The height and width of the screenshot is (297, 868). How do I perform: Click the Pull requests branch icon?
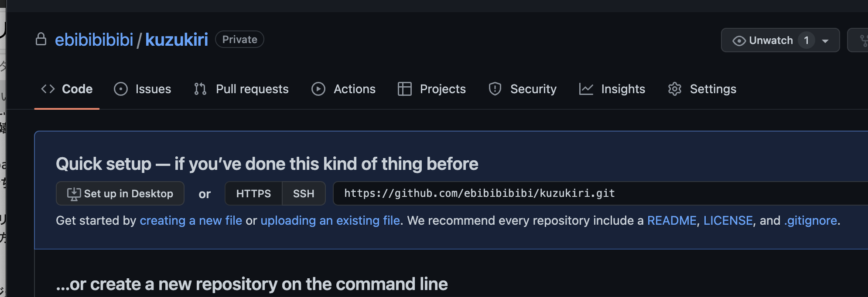point(200,89)
